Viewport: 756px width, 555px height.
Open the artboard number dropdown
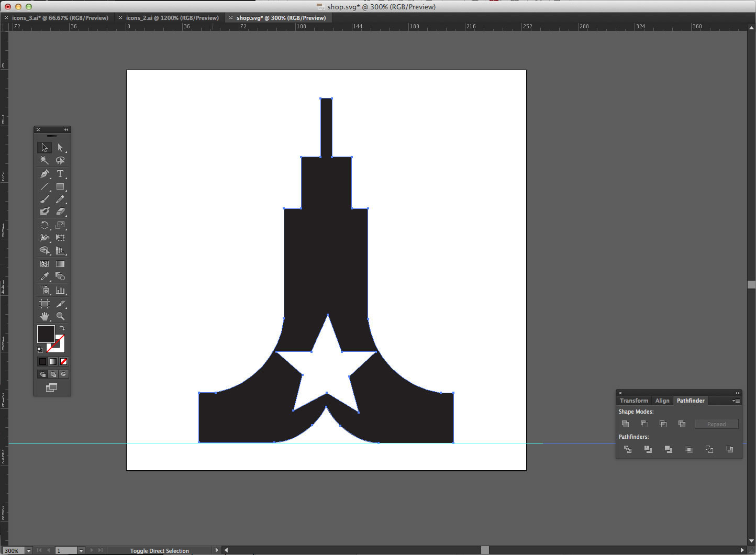point(81,550)
